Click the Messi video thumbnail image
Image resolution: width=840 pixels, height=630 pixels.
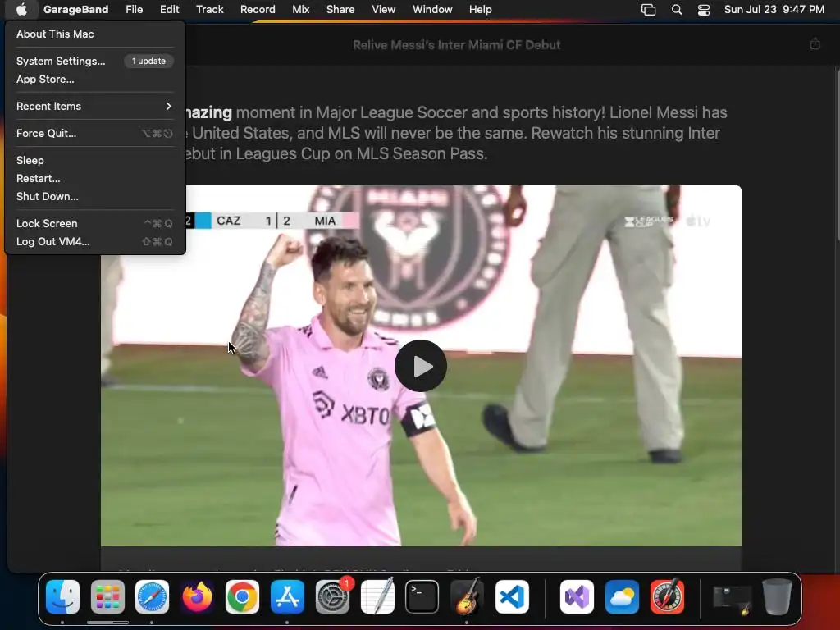[421, 366]
